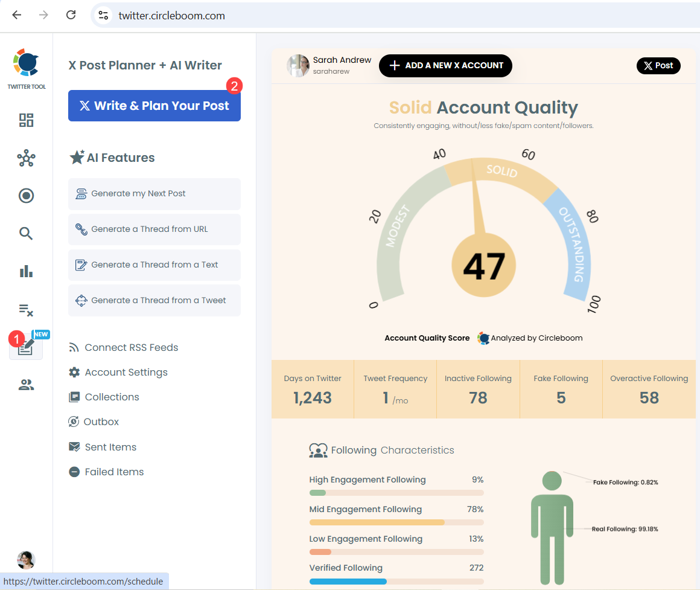Click the network graph icon in sidebar
This screenshot has width=700, height=590.
click(26, 159)
